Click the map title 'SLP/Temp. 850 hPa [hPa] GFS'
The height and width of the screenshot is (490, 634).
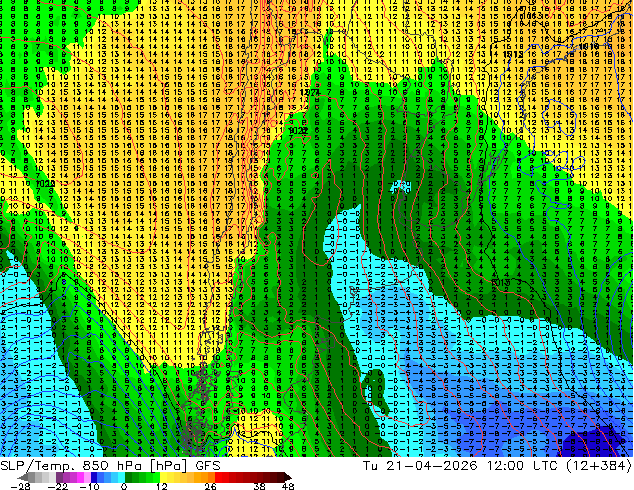110,466
